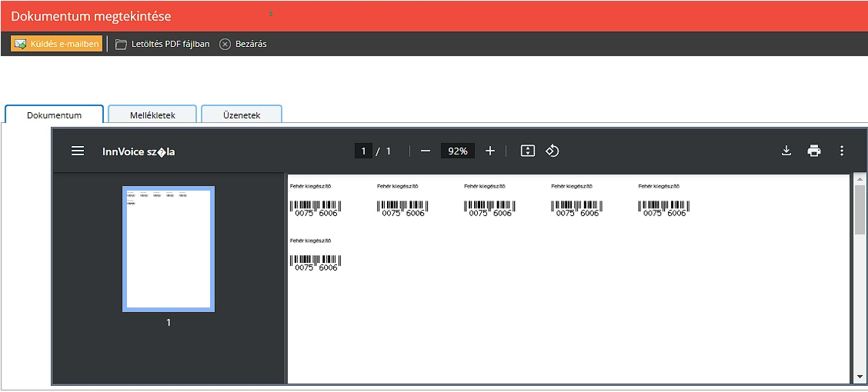868x392 pixels.
Task: Select the page 1 thumbnail
Action: (169, 249)
